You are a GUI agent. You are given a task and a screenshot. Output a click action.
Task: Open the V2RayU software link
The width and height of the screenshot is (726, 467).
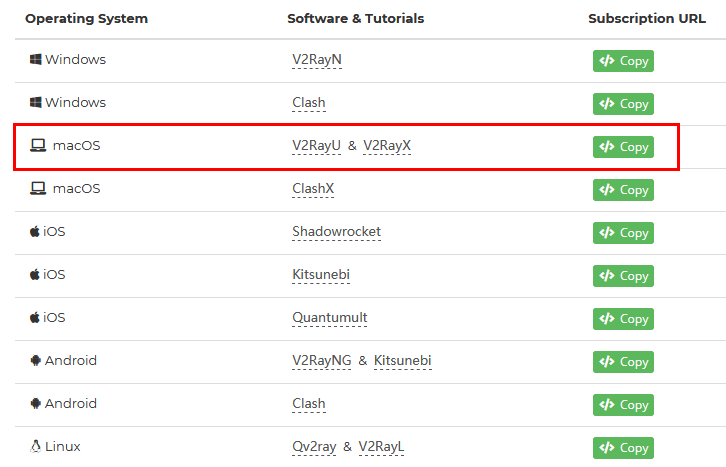tap(316, 146)
